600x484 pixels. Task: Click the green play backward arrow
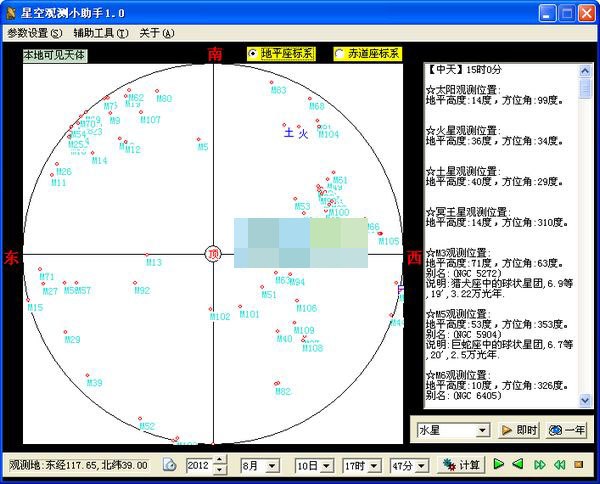pos(518,465)
